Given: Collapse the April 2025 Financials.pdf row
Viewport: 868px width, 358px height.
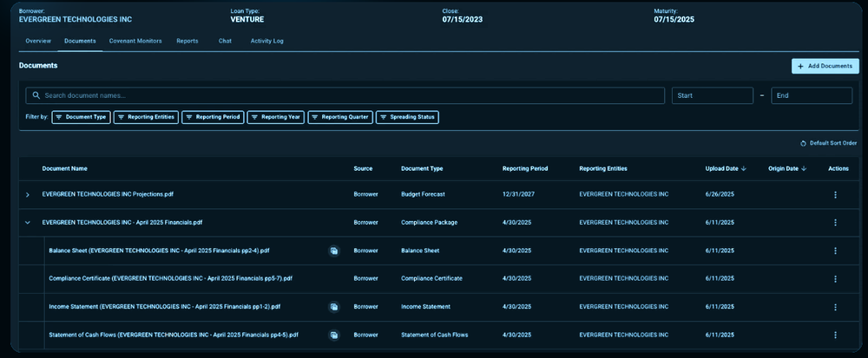Looking at the screenshot, I should (27, 223).
